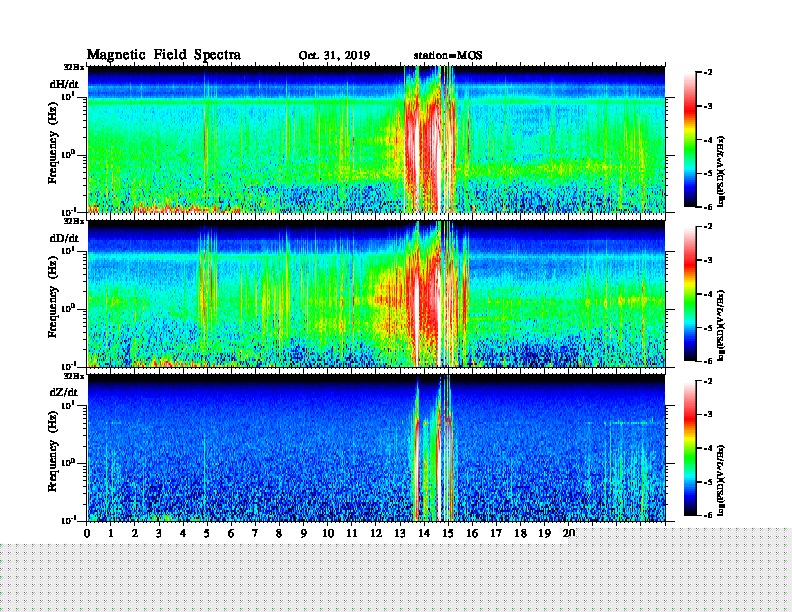The width and height of the screenshot is (792, 612).
Task: Click hour tick label "19" on time axis
Action: click(x=544, y=534)
